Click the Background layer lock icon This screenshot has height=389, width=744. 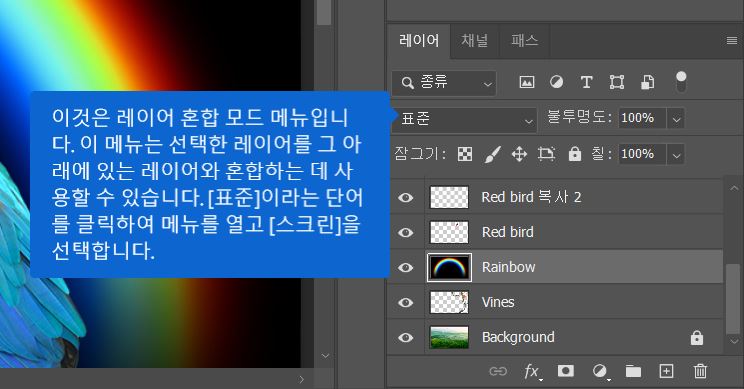coord(697,337)
